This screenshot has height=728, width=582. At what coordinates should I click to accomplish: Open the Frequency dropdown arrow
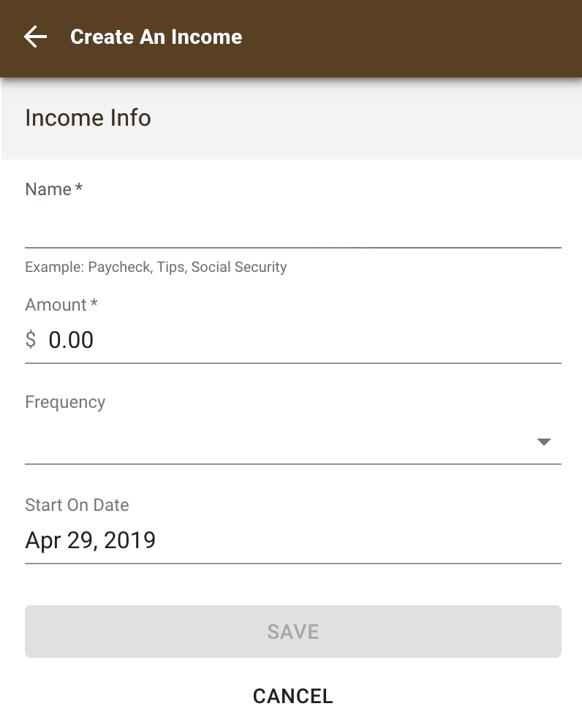click(x=544, y=441)
